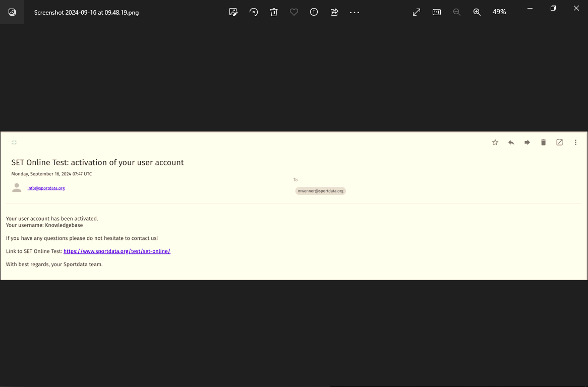Show file info with the info icon
Image resolution: width=588 pixels, height=387 pixels.
pyautogui.click(x=314, y=12)
